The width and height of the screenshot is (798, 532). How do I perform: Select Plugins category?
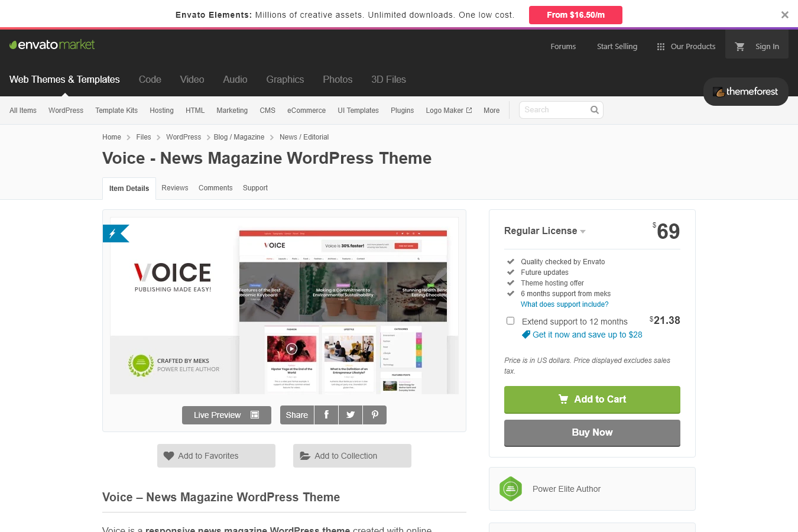pos(402,111)
